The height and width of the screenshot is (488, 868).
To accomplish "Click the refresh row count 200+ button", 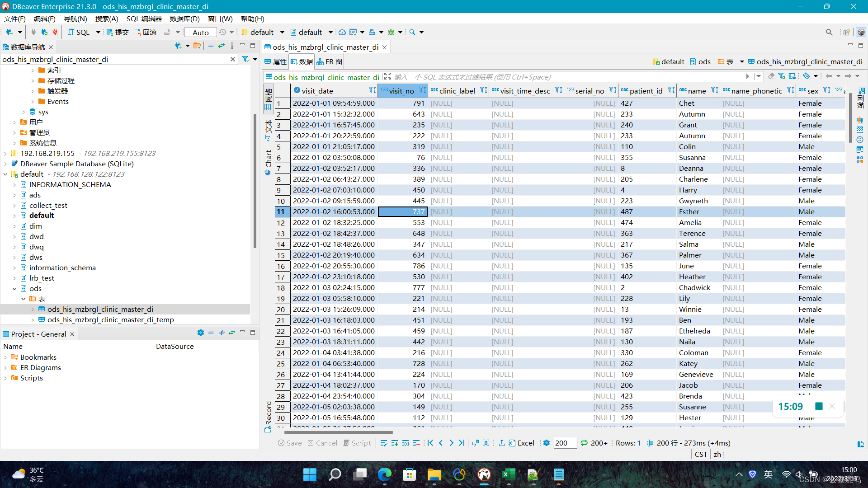I will 594,443.
